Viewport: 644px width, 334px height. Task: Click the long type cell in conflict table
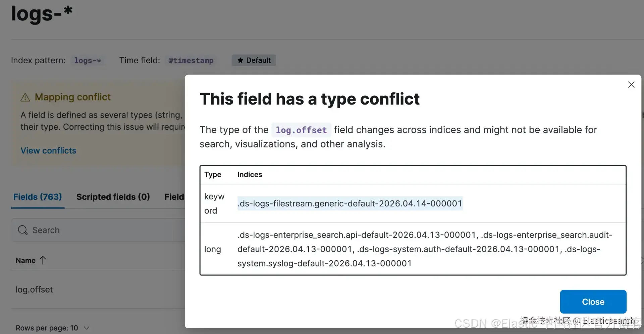pos(213,249)
